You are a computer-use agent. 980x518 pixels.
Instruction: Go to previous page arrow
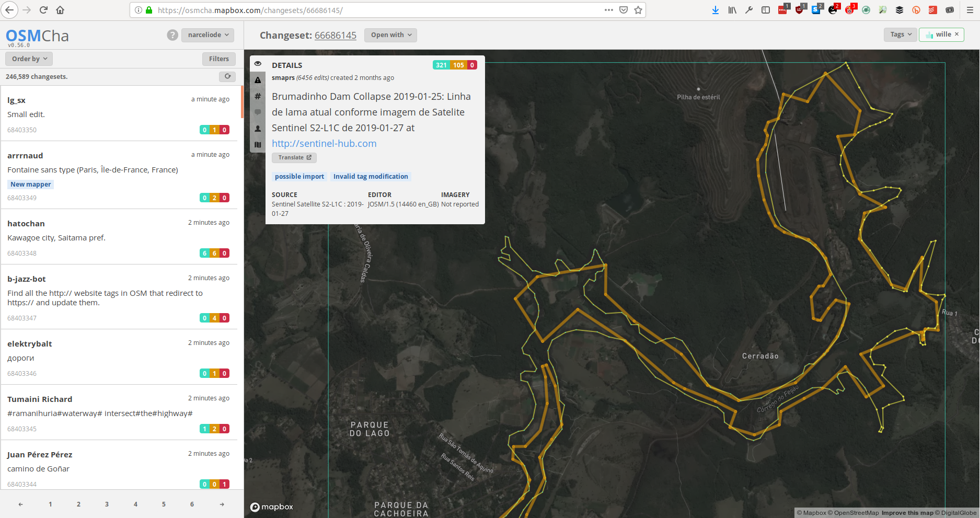coord(21,504)
